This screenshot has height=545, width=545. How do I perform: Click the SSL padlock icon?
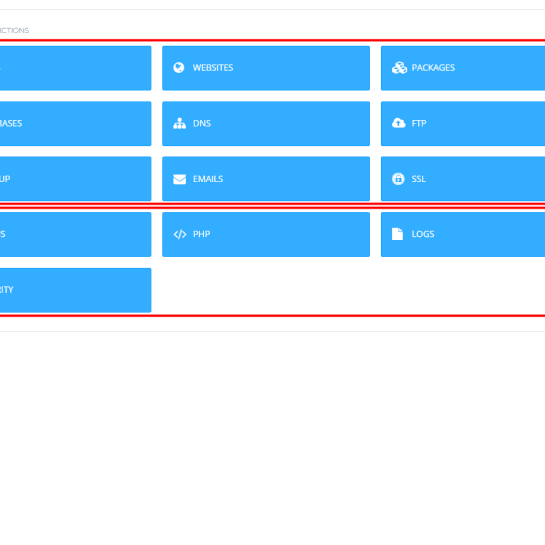click(x=398, y=179)
